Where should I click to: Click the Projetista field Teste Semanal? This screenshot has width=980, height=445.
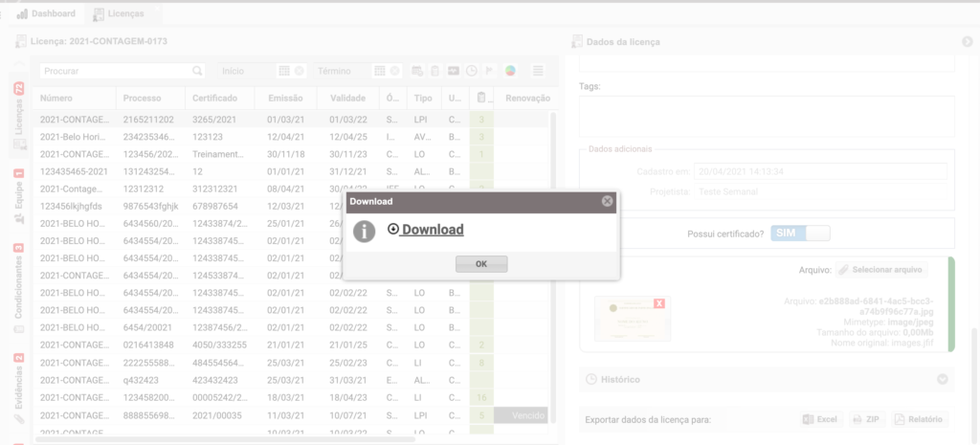tap(820, 191)
